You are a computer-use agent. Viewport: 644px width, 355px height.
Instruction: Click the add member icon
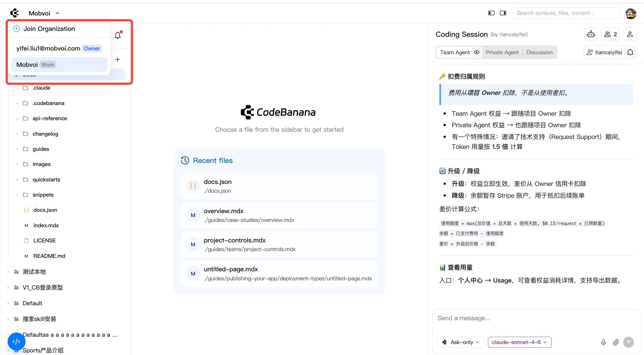(x=630, y=34)
